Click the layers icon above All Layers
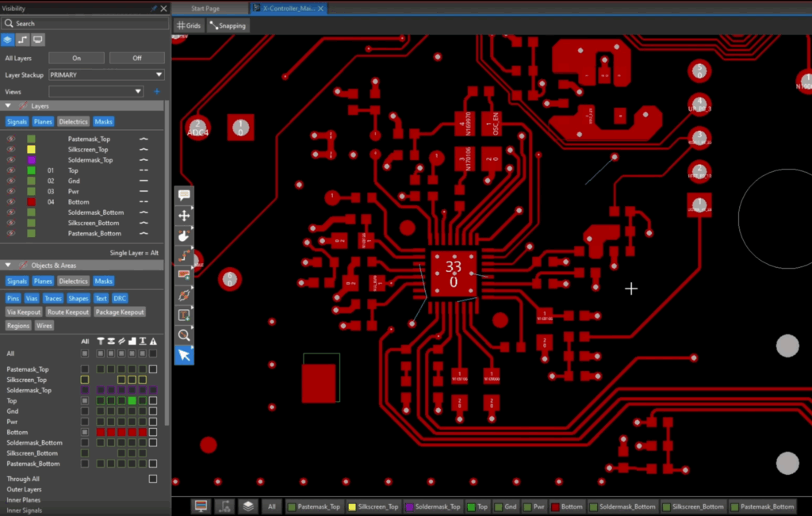Screen dimensions: 812x516 [x=8, y=39]
